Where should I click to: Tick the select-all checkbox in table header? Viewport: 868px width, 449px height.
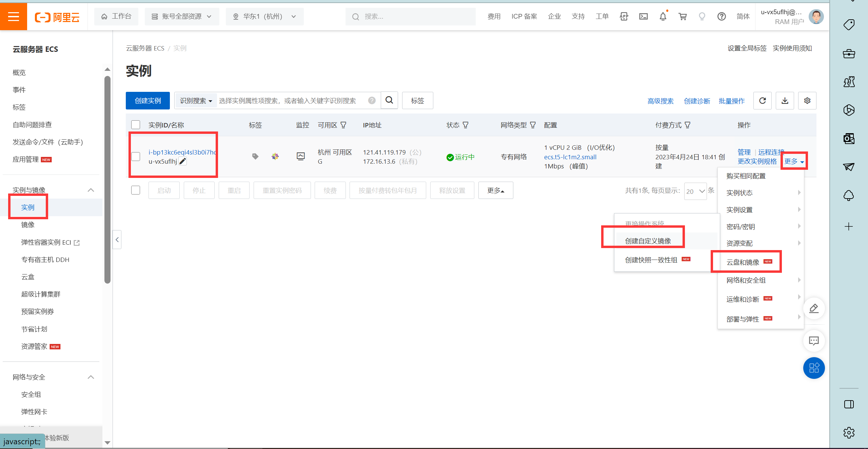click(136, 125)
